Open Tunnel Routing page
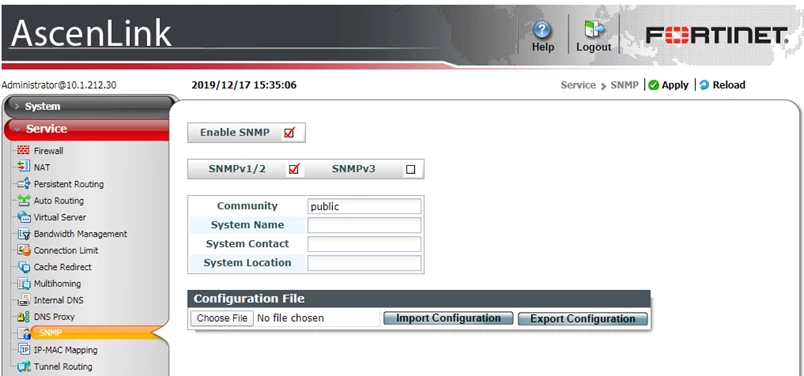 (63, 367)
